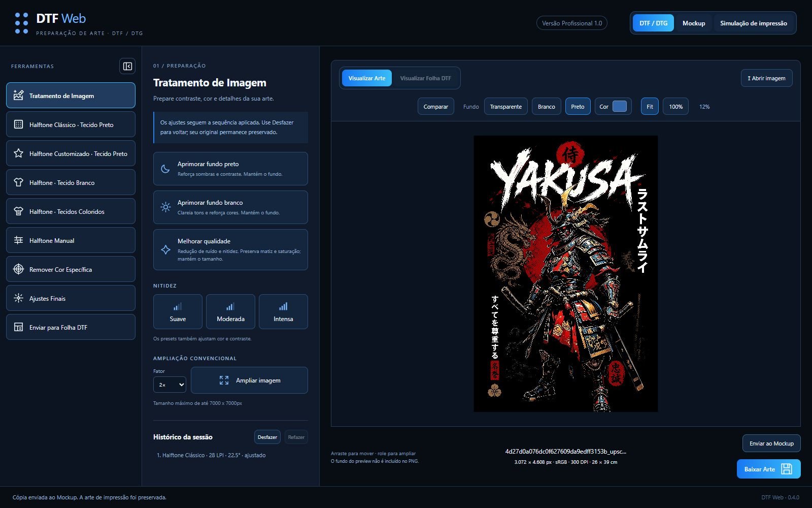The image size is (812, 508).
Task: Open Halftone Clássico · Tecido Preto tool
Action: click(x=71, y=124)
